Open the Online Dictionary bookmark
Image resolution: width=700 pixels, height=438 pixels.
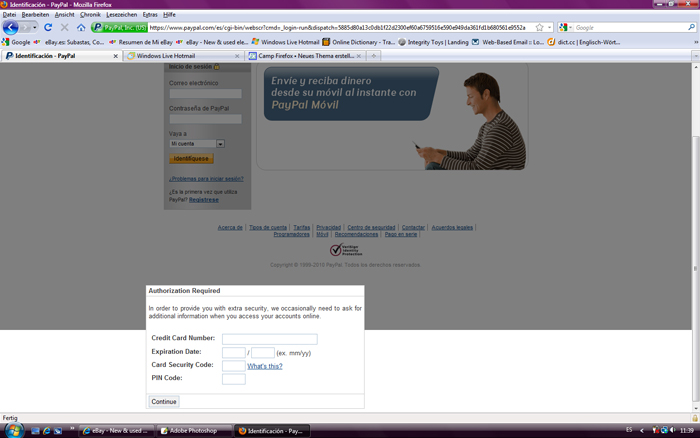359,42
